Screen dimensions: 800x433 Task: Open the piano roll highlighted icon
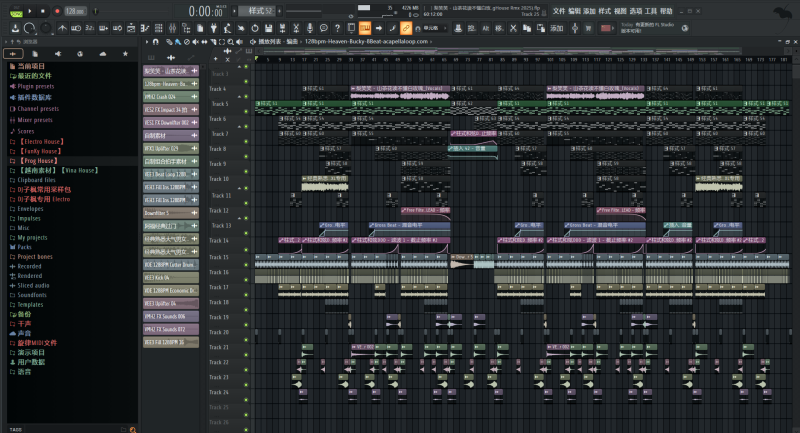tap(365, 28)
